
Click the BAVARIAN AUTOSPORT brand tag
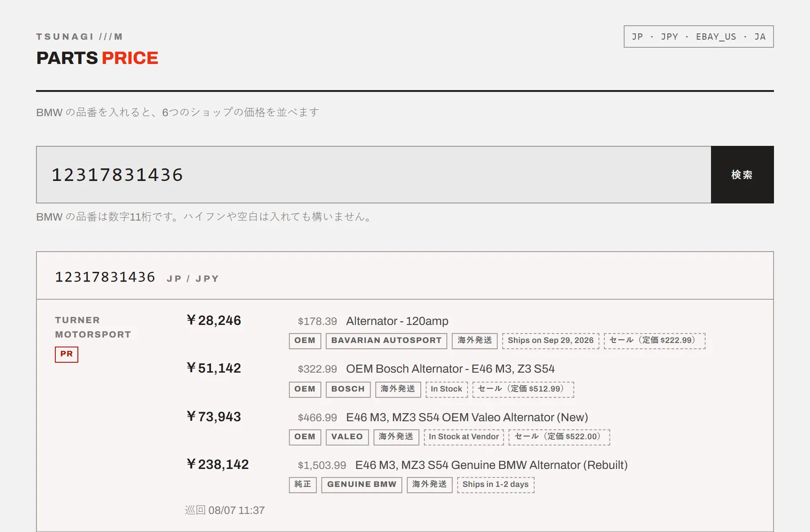[386, 341]
